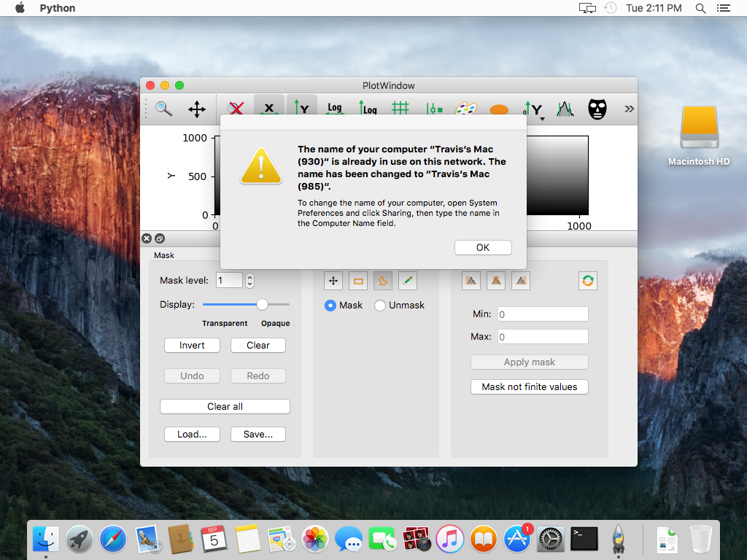Click the screen mirroring display menu bar icon
The height and width of the screenshot is (560, 747).
coord(587,8)
